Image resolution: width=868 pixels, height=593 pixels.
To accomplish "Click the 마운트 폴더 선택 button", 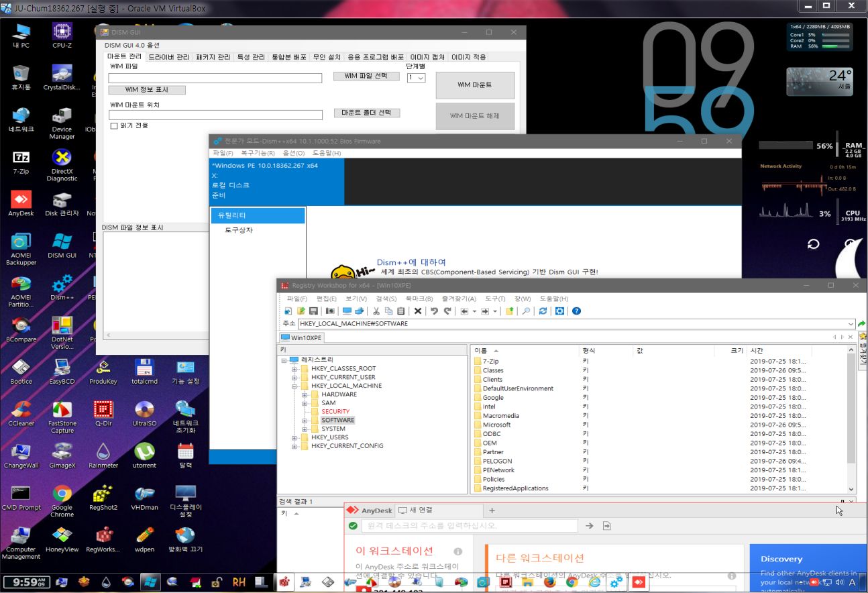I will tap(366, 113).
